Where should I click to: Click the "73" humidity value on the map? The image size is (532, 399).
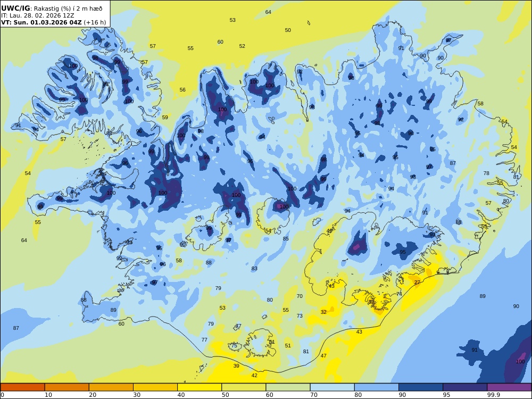[300, 316]
